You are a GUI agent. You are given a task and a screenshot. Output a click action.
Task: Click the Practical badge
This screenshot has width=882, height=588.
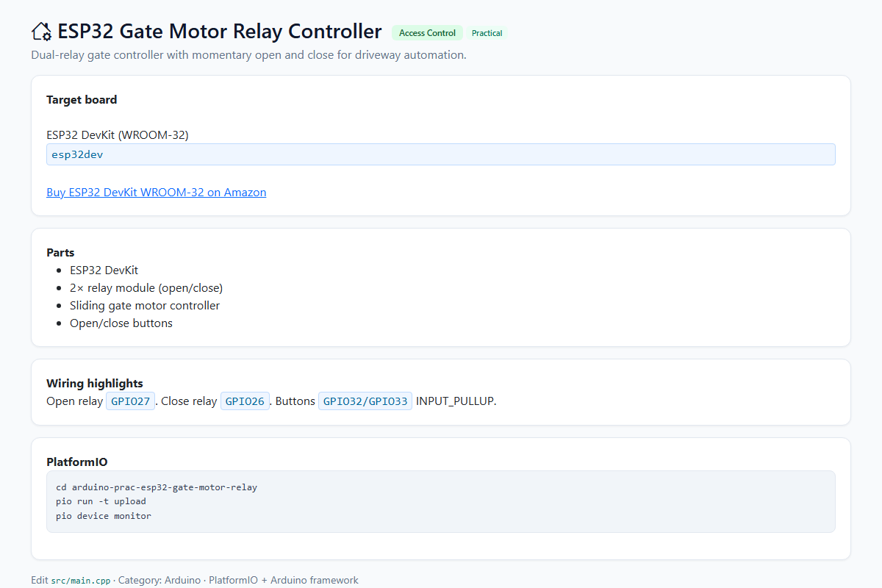click(487, 33)
